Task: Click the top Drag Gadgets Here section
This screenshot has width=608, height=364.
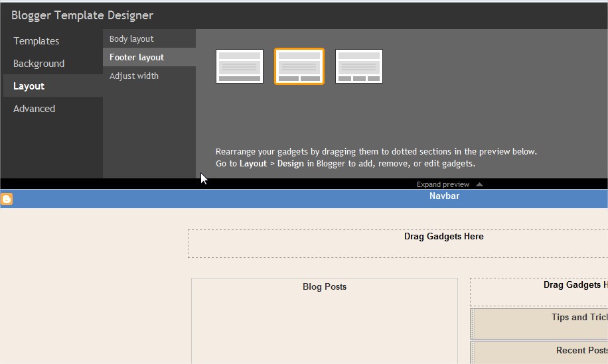Action: (398, 243)
